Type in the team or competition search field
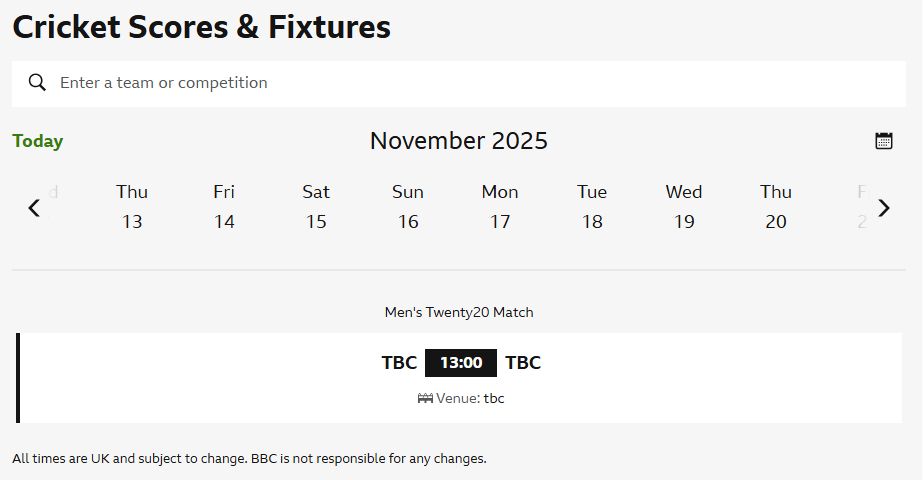This screenshot has height=480, width=923. point(470,83)
